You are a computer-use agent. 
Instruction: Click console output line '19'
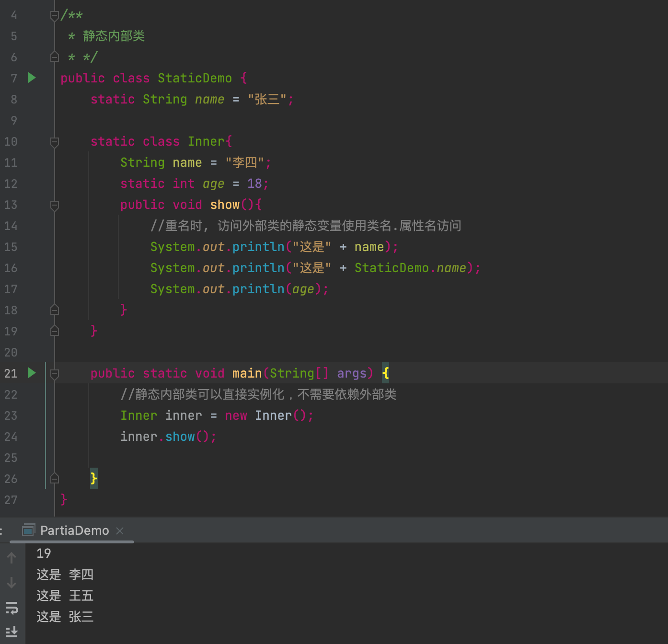[x=44, y=553]
